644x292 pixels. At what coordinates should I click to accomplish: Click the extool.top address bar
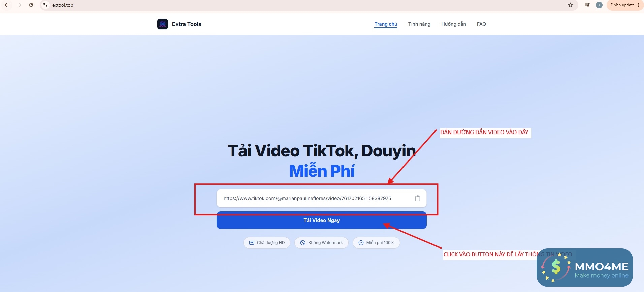308,5
